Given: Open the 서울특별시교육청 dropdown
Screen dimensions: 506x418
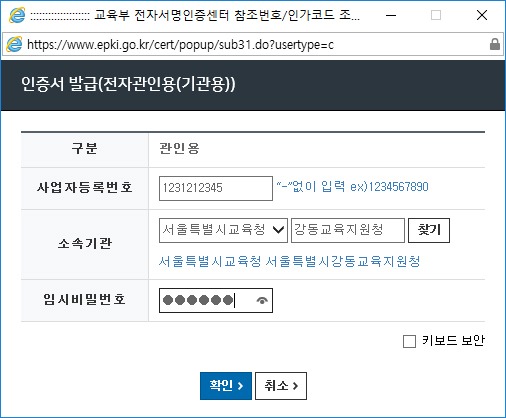Looking at the screenshot, I should [223, 230].
